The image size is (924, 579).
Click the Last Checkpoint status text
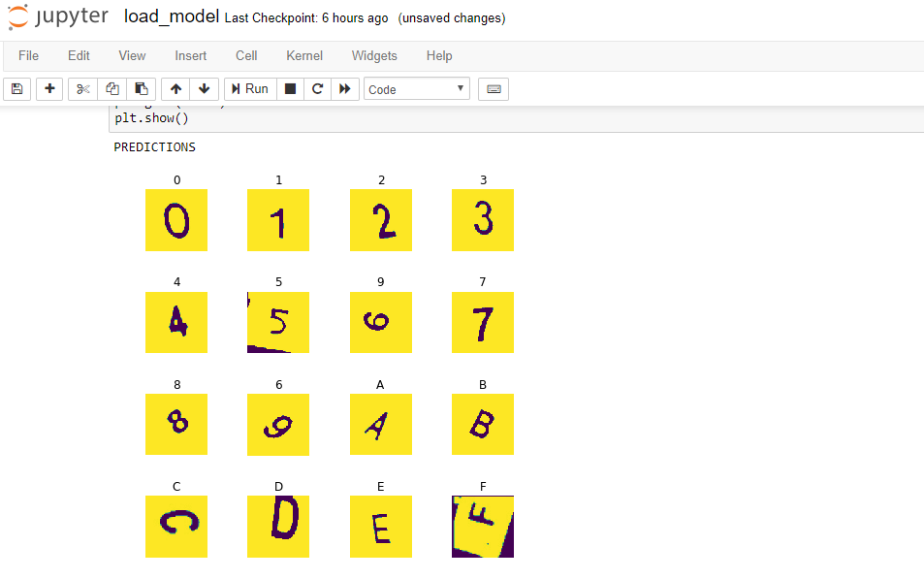pyautogui.click(x=306, y=18)
